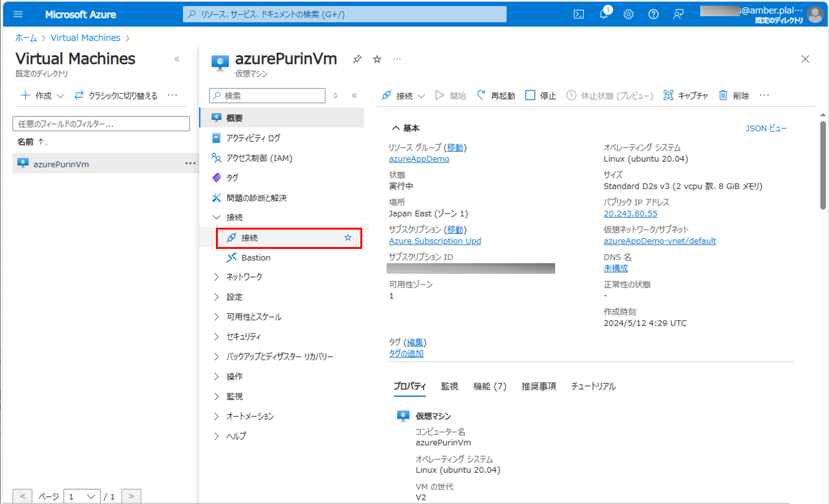Click the 任意のフィールドのフィルター input
The image size is (829, 504).
pyautogui.click(x=101, y=124)
